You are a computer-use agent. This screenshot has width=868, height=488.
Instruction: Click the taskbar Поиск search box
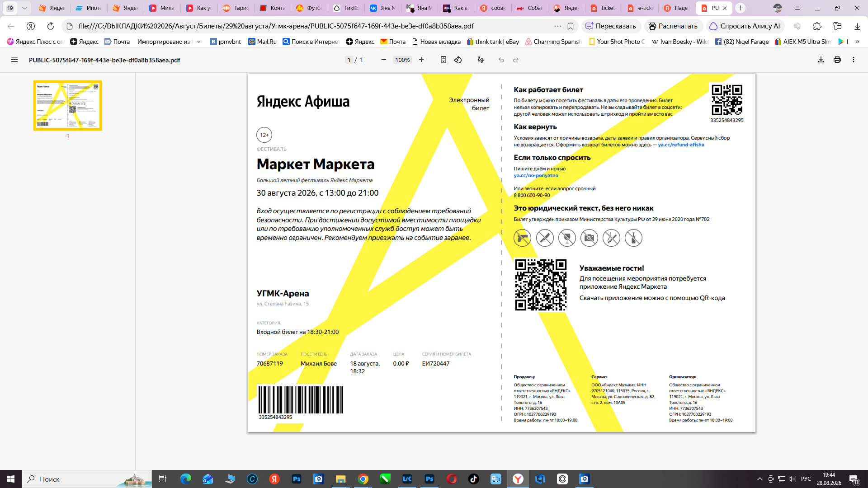point(87,479)
